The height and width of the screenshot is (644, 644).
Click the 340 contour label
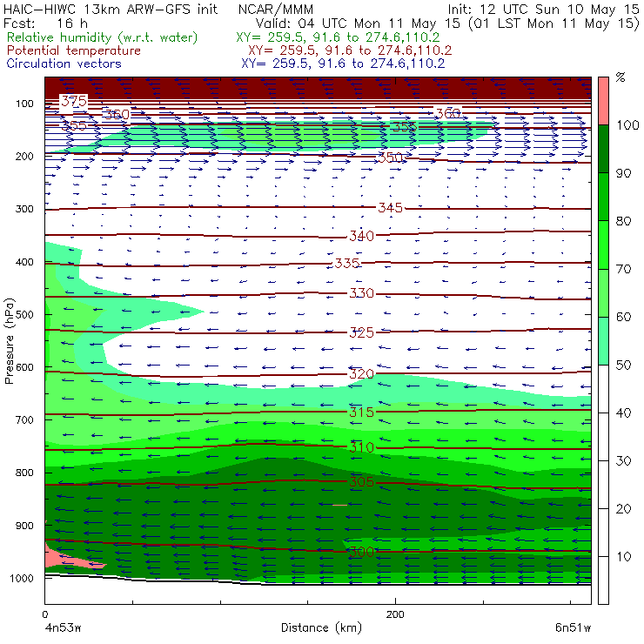pos(361,236)
